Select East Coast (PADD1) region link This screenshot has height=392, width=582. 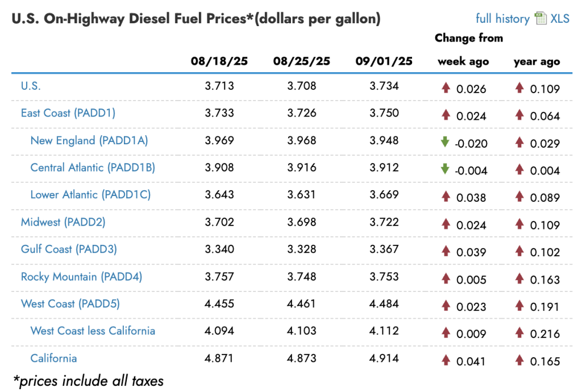68,113
